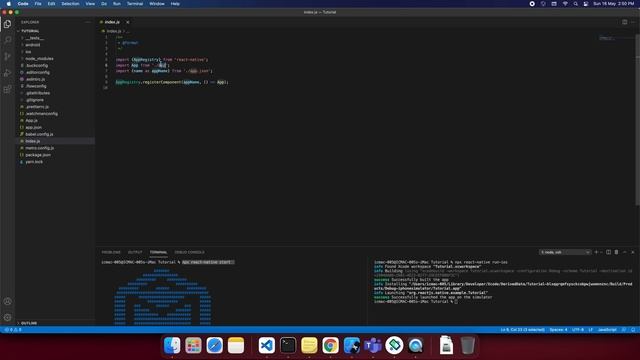The width and height of the screenshot is (640, 360).
Task: Open the Run menu
Action: click(x=117, y=4)
